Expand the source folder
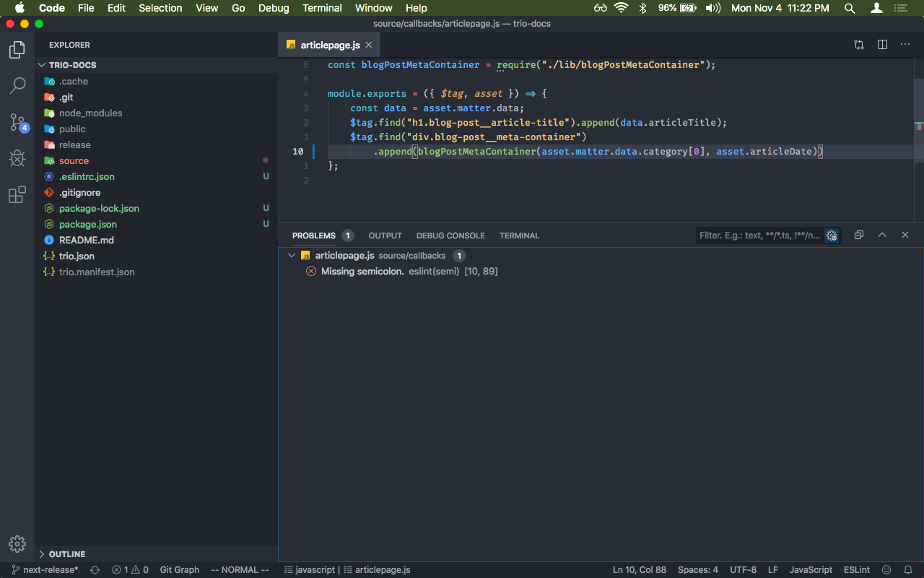The width and height of the screenshot is (924, 578). tap(156, 161)
